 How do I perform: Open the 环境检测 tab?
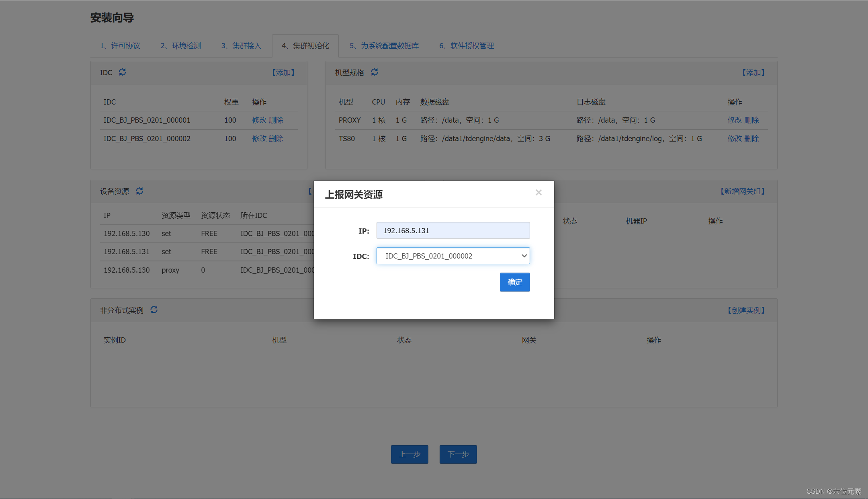tap(181, 46)
